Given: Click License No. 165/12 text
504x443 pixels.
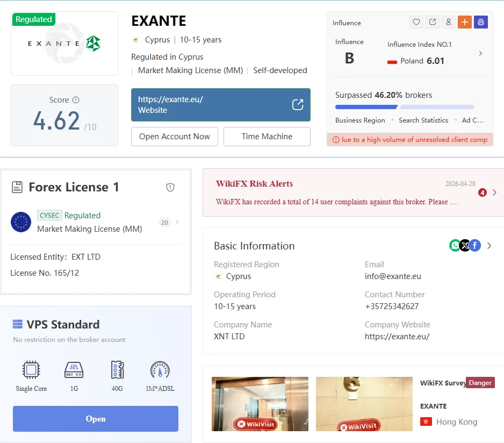Looking at the screenshot, I should (x=45, y=273).
